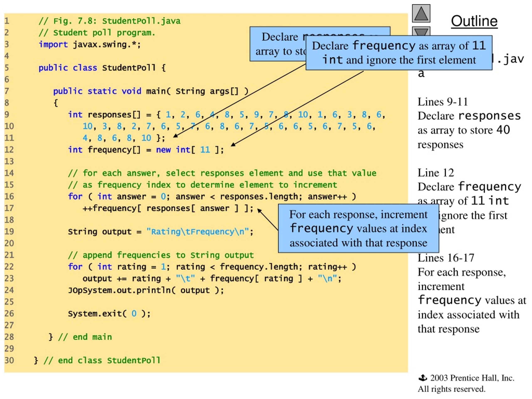Click the public class StudentPoll line
This screenshot has height=399, width=532.
click(x=102, y=68)
